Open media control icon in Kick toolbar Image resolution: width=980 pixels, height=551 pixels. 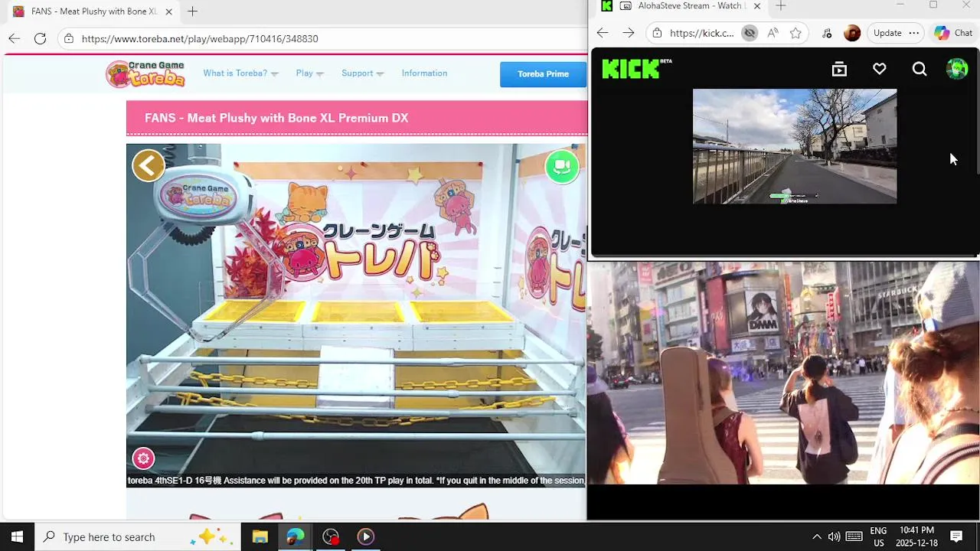[827, 33]
